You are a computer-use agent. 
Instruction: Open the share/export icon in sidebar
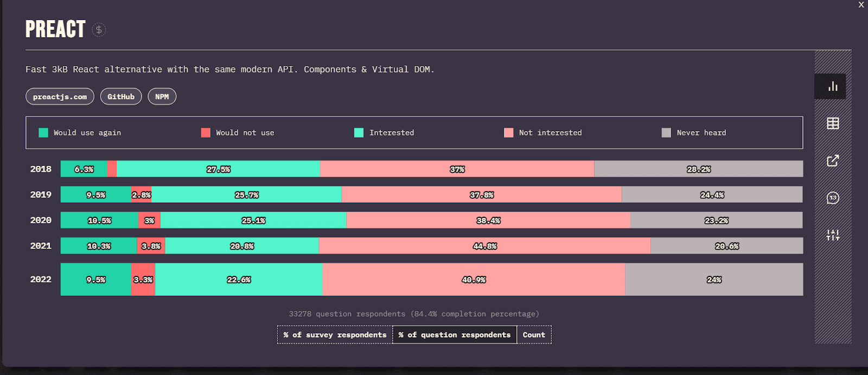point(832,161)
